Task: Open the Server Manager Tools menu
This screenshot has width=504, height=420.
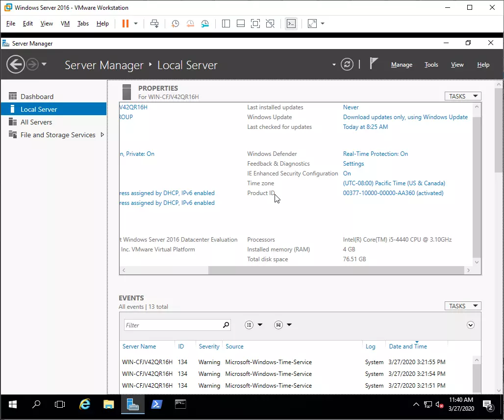Action: click(431, 65)
